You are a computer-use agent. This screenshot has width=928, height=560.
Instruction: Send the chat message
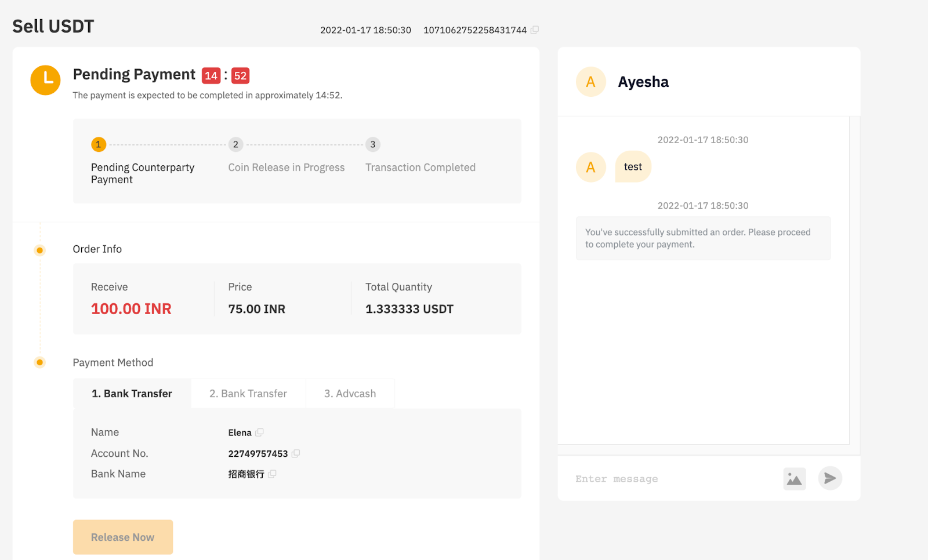click(x=830, y=478)
